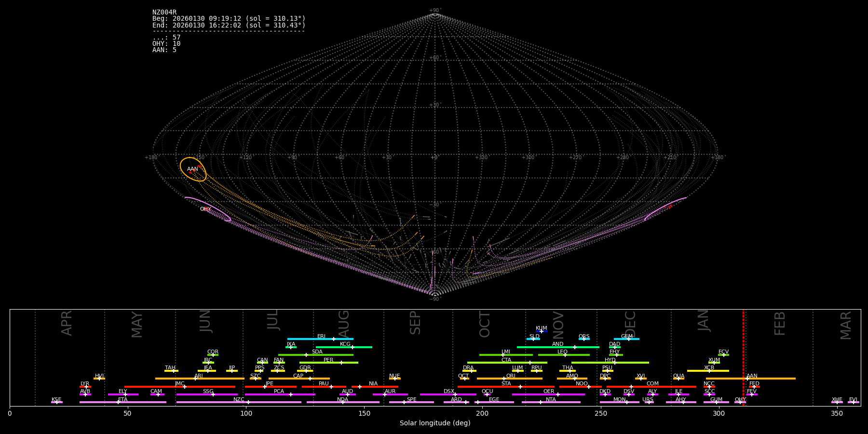Image resolution: width=868 pixels, height=434 pixels.
Task: Click the NUE shower label
Action: click(x=394, y=376)
